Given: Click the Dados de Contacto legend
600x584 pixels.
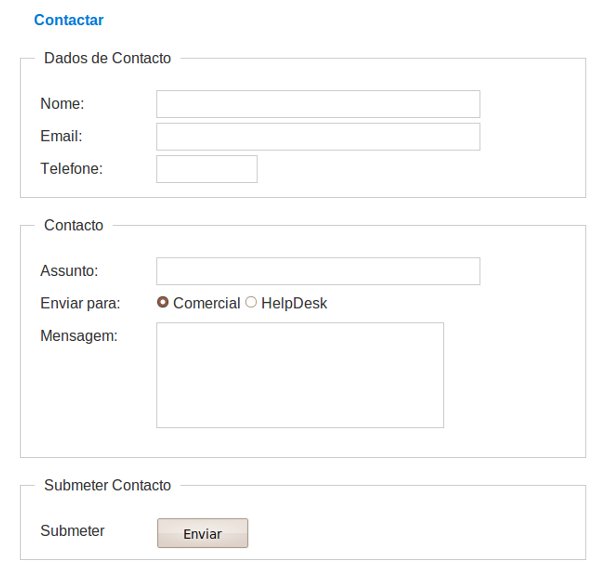Looking at the screenshot, I should (x=108, y=58).
